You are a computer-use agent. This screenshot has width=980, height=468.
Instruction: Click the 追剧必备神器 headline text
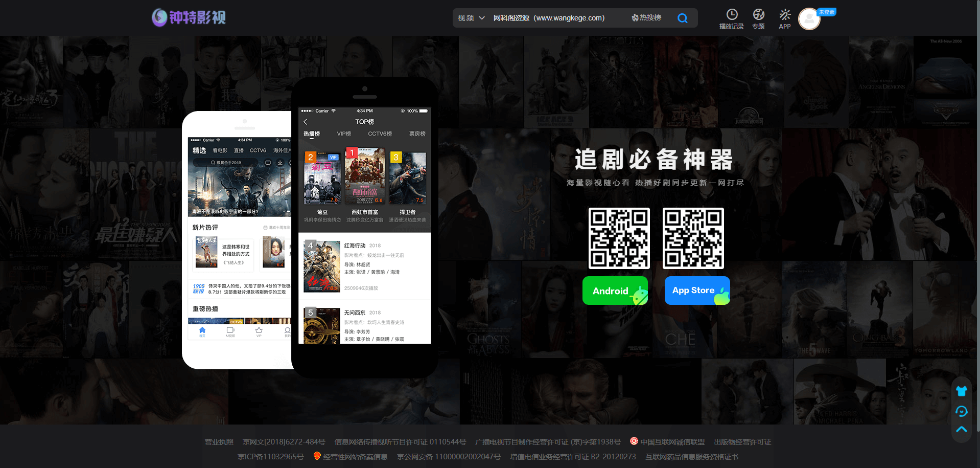point(655,160)
